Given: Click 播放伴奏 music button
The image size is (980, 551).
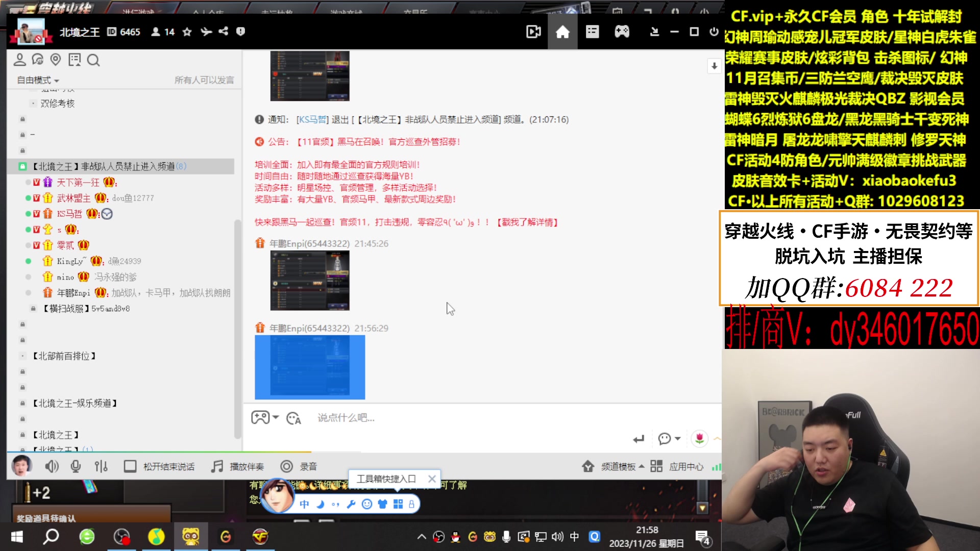Looking at the screenshot, I should click(x=238, y=466).
